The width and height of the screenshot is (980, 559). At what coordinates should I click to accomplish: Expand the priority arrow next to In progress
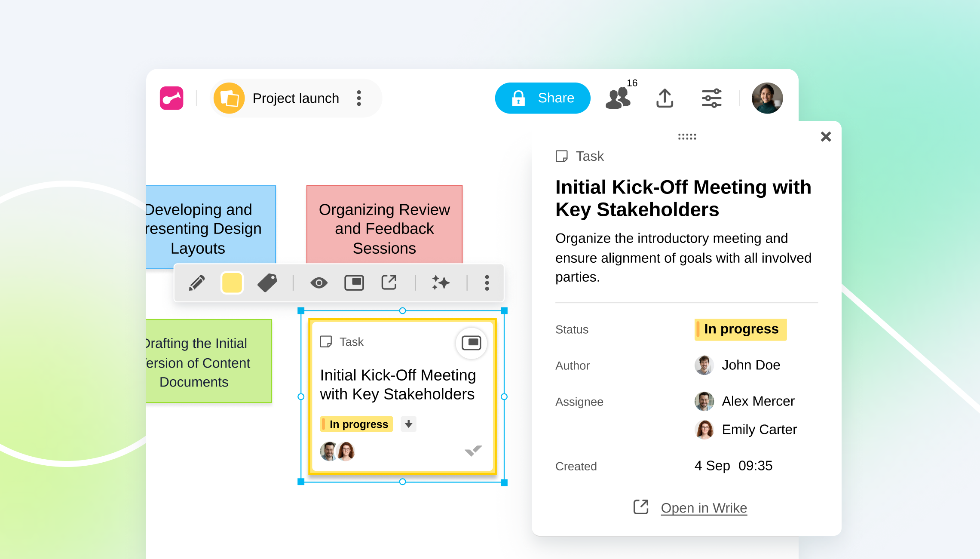point(408,424)
